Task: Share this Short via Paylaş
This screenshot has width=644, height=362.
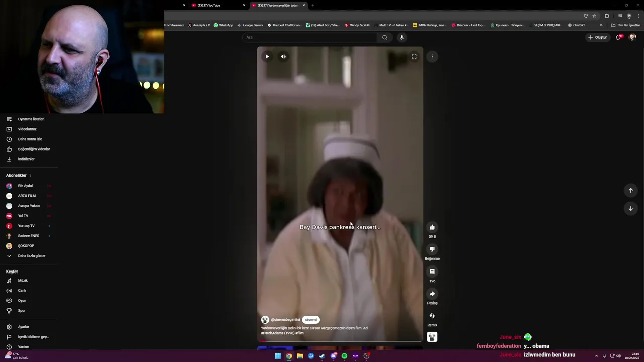Action: pos(432,294)
